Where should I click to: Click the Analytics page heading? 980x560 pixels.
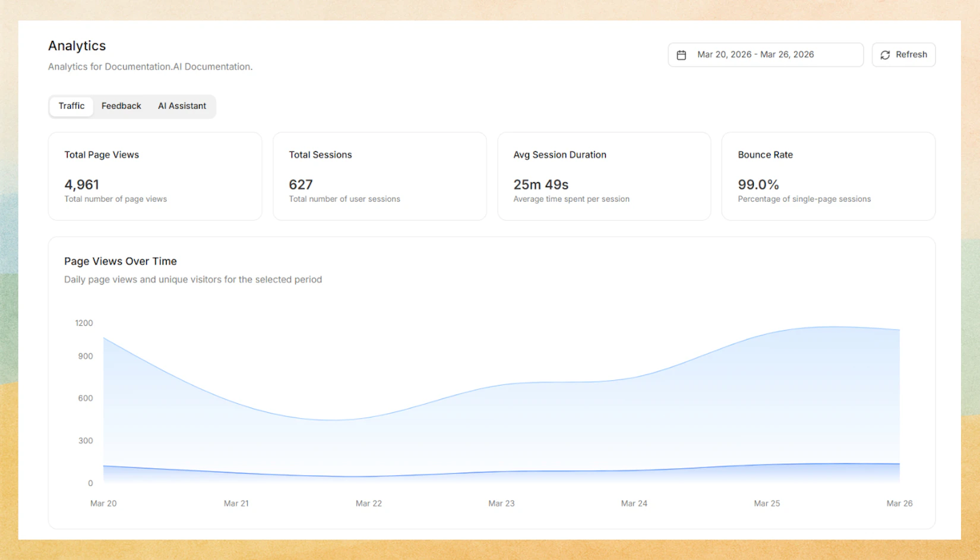click(x=77, y=46)
